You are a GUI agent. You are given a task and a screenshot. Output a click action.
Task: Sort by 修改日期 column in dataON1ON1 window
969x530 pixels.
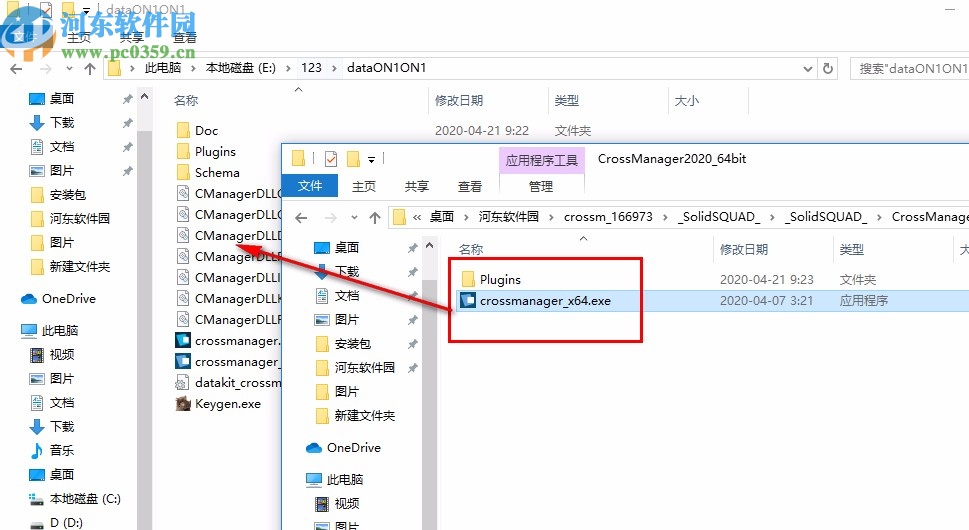tap(459, 101)
